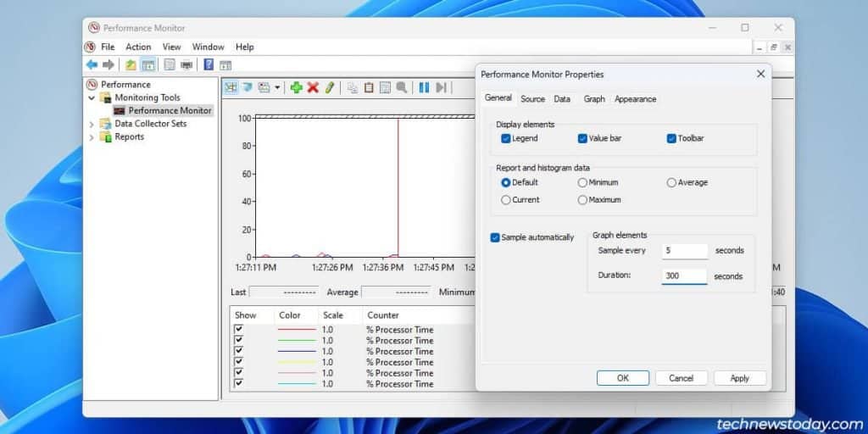The width and height of the screenshot is (868, 434).
Task: Switch to the Graph tab
Action: coord(594,99)
